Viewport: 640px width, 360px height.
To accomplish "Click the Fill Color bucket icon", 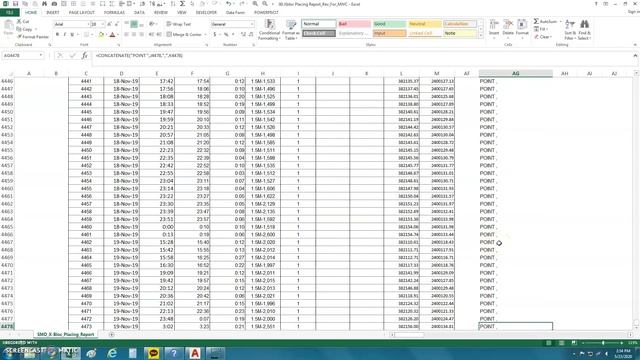I will [101, 35].
